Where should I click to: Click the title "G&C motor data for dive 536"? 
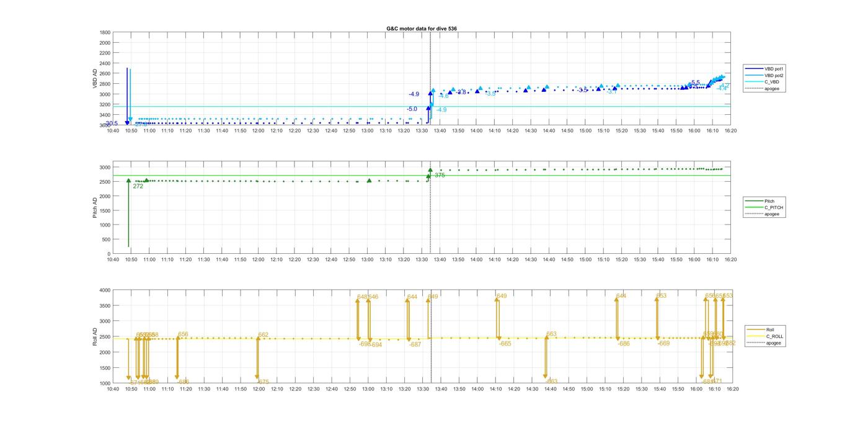point(422,29)
